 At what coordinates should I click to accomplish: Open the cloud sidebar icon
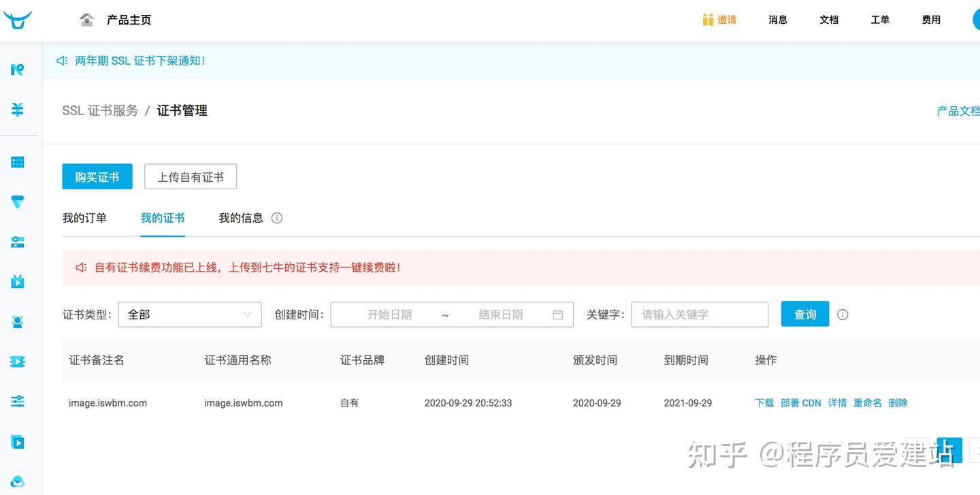point(18,482)
